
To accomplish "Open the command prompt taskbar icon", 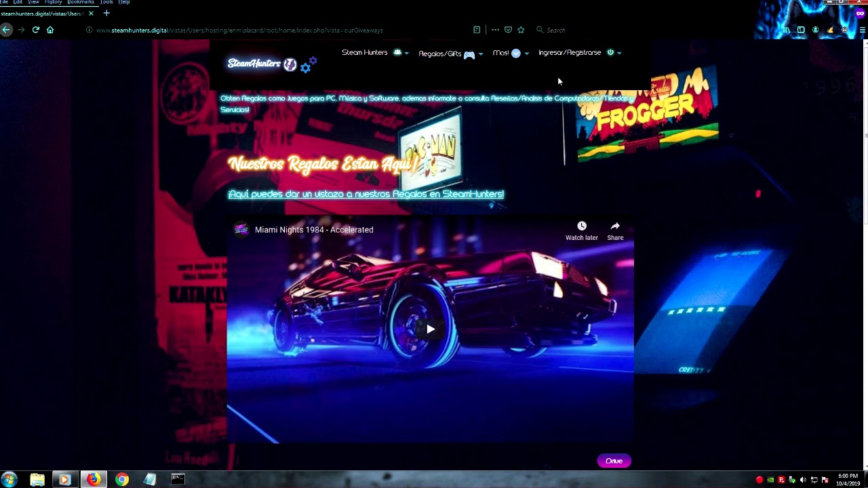I will 178,480.
